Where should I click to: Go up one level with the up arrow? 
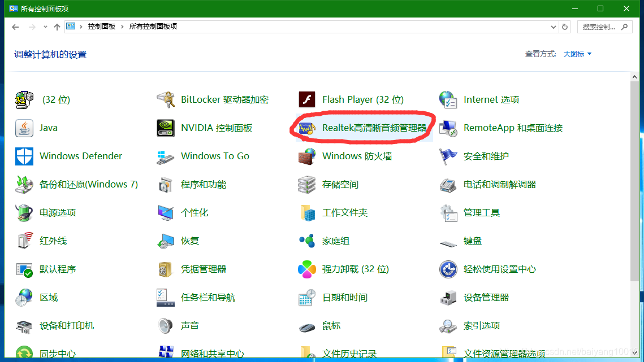tap(57, 27)
